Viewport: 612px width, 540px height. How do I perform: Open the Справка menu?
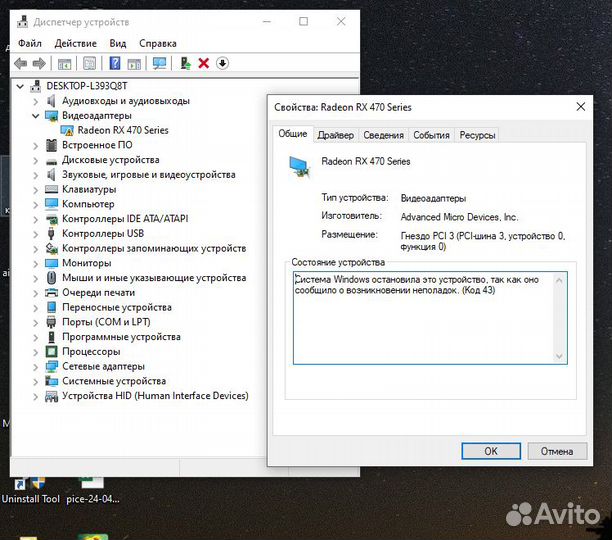(158, 43)
